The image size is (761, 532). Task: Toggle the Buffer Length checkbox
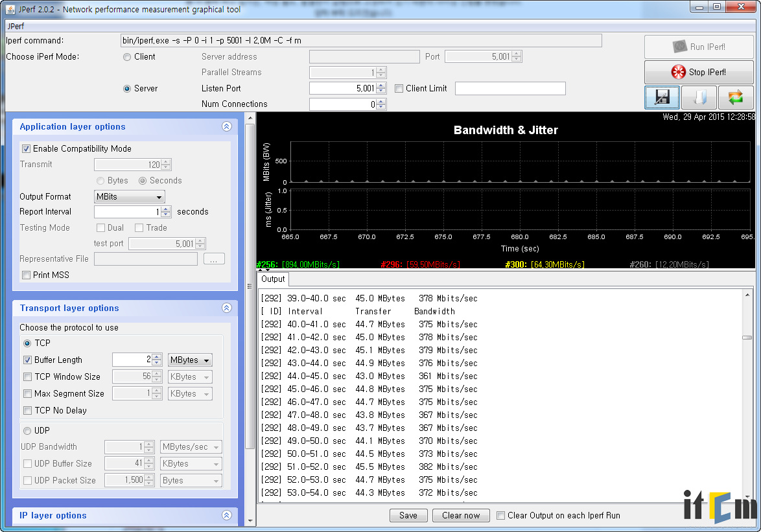27,360
